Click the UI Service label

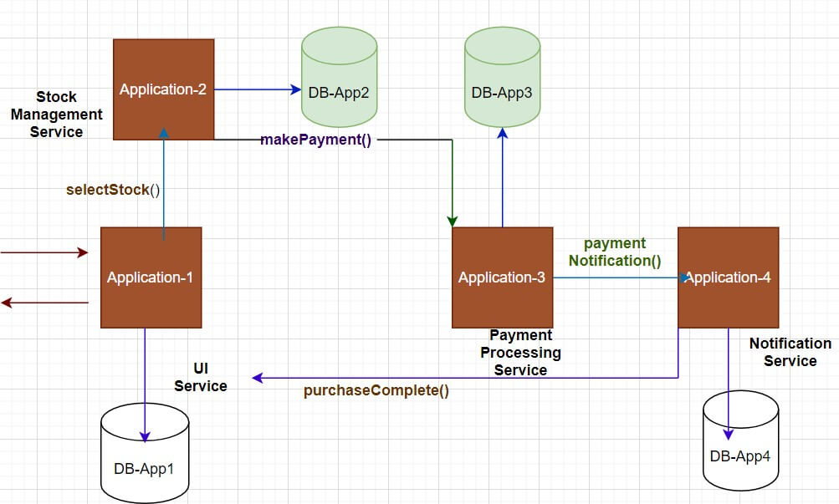201,377
